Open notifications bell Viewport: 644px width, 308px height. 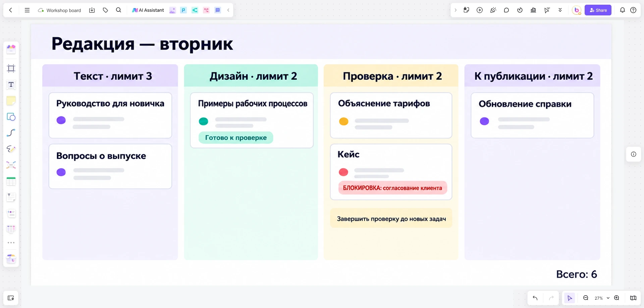[623, 10]
